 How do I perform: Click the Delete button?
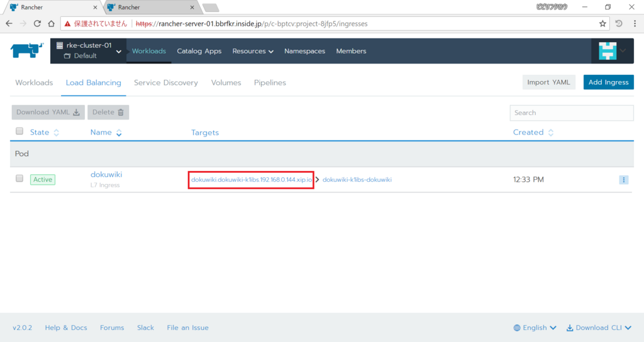(108, 112)
